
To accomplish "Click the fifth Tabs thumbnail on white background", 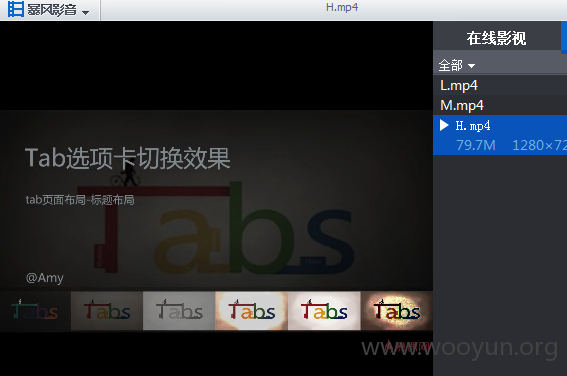I will [324, 311].
